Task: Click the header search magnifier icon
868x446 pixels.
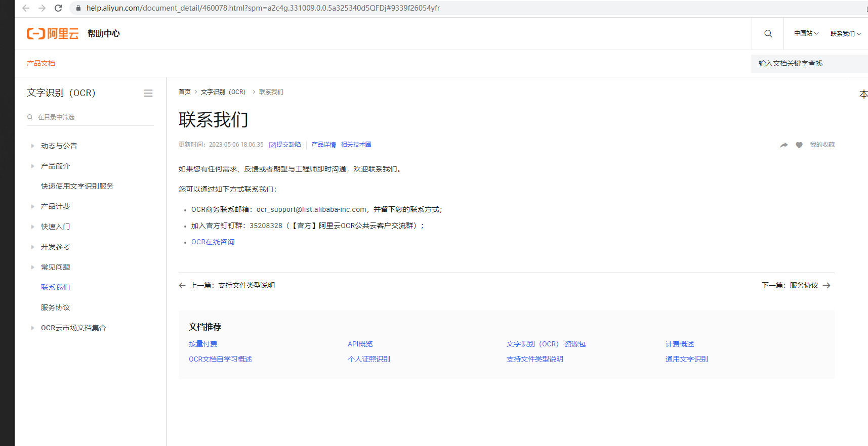Action: [x=768, y=33]
